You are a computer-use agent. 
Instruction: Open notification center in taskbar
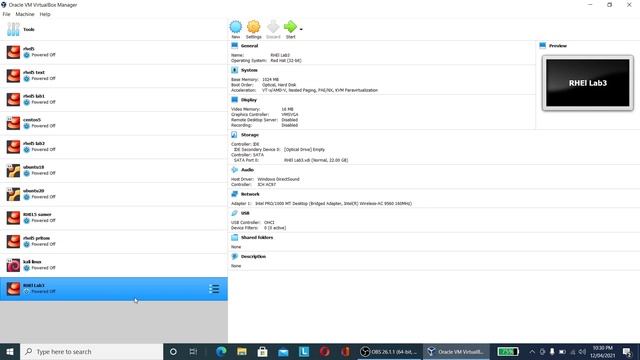(x=627, y=351)
